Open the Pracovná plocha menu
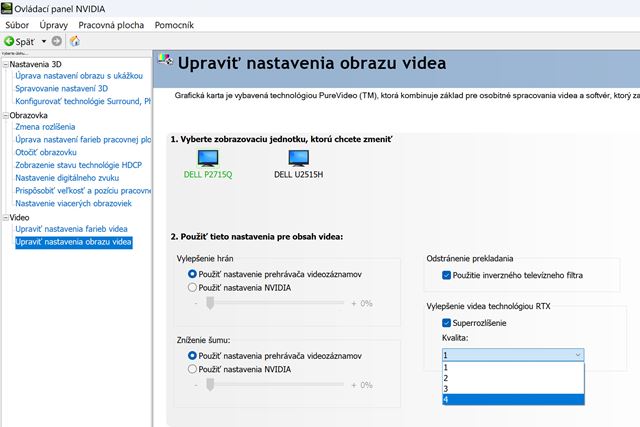640x427 pixels. (x=111, y=25)
